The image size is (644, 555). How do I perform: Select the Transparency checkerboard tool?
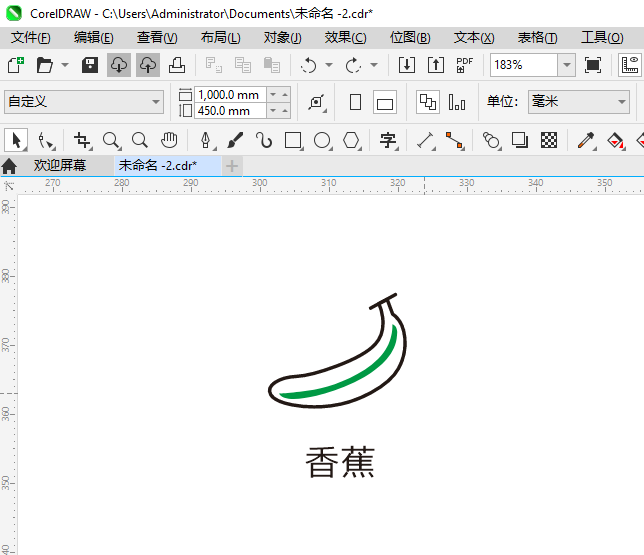click(549, 140)
